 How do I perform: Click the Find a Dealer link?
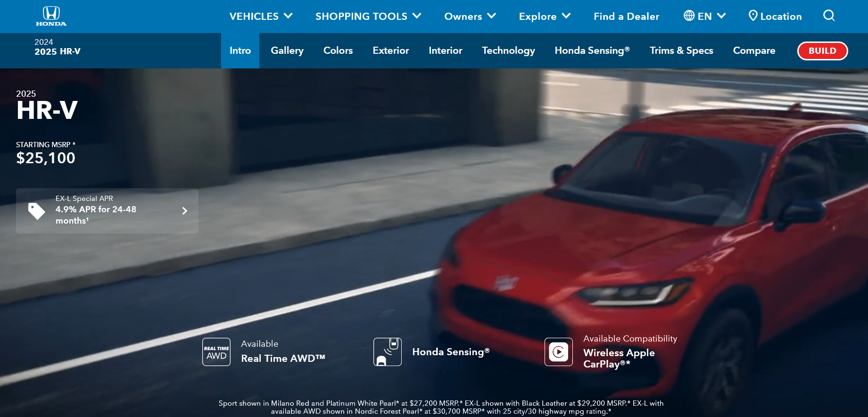(x=626, y=16)
